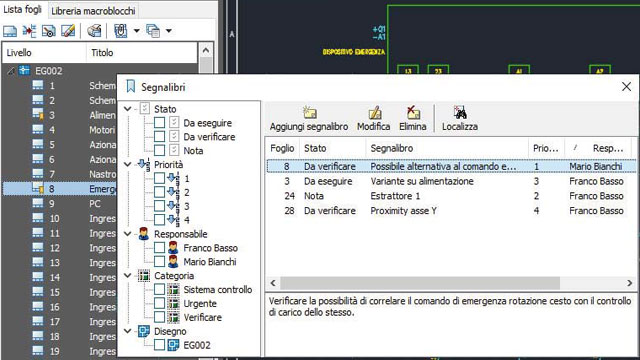Viewport: 640px width, 360px height.
Task: Click up arrow of sheet list scrollbar
Action: [x=206, y=50]
